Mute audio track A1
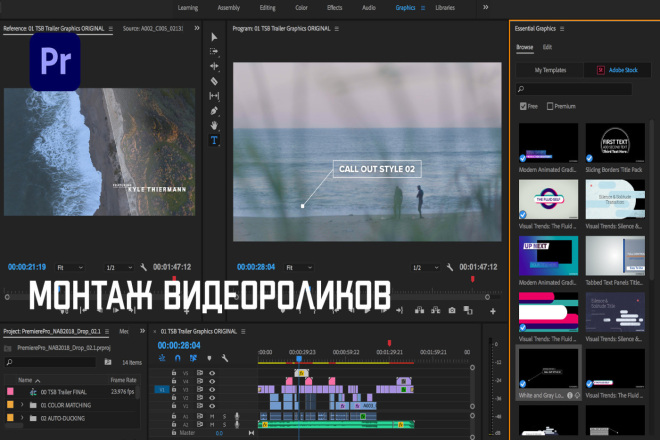660x440 pixels. click(212, 416)
